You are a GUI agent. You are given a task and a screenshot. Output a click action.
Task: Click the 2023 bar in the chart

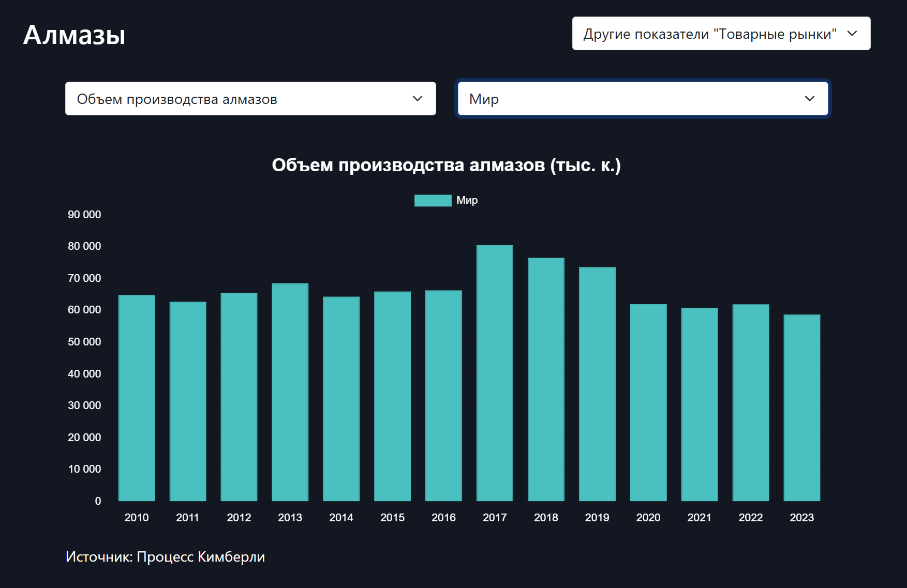[802, 408]
